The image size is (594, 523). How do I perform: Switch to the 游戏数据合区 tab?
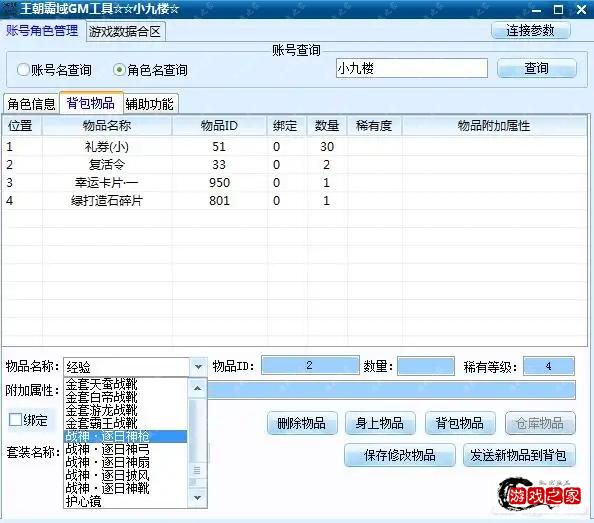tap(125, 31)
